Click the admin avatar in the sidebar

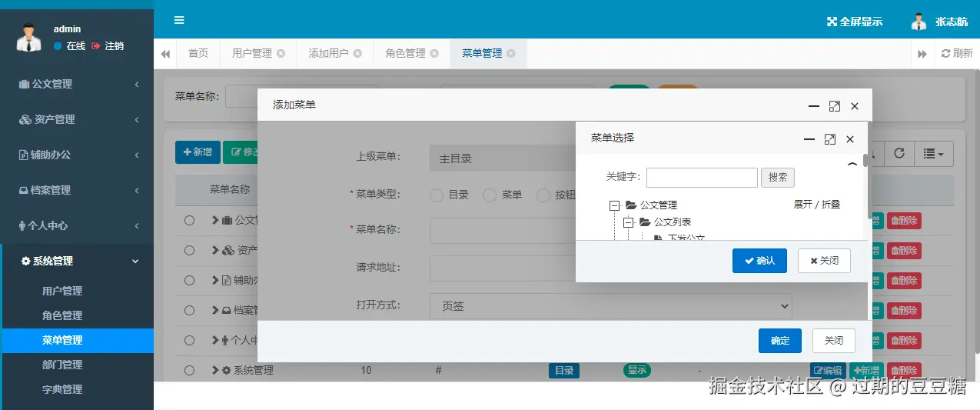tap(28, 37)
